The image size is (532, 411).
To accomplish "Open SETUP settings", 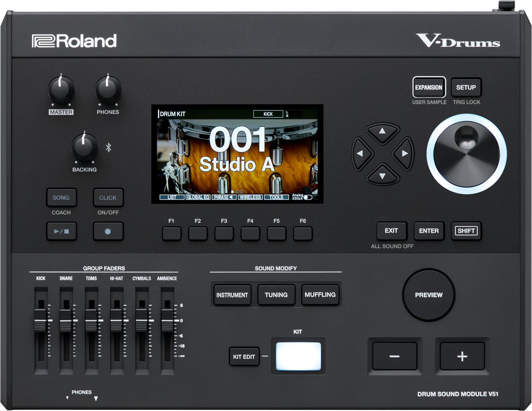I will 466,87.
